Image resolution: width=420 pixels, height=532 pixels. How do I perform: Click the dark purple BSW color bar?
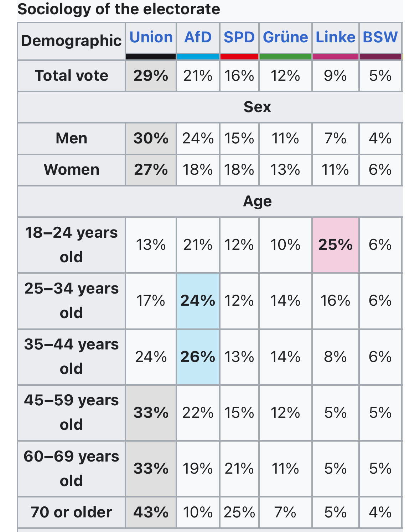pos(380,57)
